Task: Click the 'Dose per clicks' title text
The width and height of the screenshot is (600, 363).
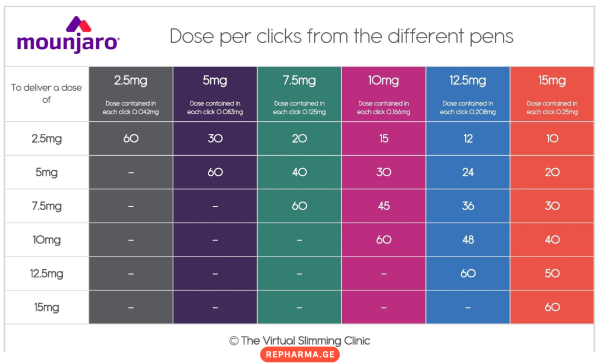Action: pos(341,37)
